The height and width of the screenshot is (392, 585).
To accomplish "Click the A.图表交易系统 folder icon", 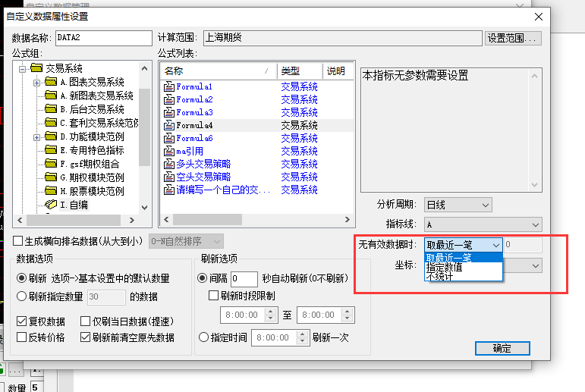I will tap(51, 81).
